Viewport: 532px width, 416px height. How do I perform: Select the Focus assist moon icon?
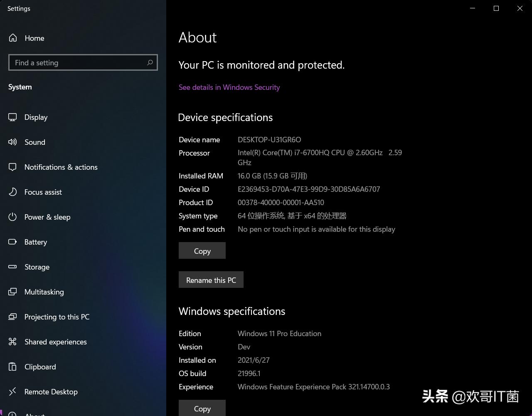[x=12, y=192]
